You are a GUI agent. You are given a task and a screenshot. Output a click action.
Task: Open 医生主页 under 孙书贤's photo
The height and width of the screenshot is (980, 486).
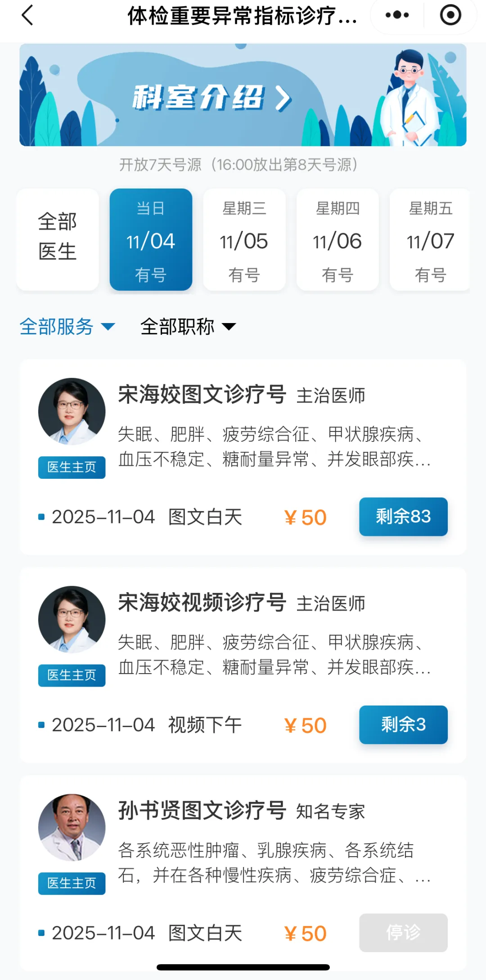(x=72, y=883)
